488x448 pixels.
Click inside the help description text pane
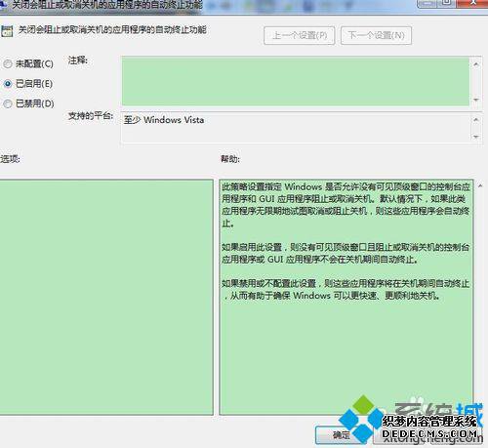click(x=346, y=297)
